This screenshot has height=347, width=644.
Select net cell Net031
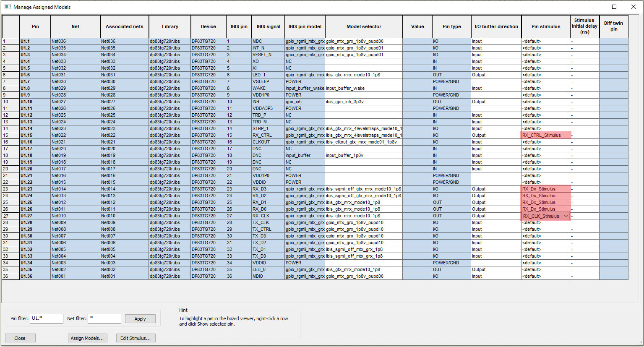[76, 75]
